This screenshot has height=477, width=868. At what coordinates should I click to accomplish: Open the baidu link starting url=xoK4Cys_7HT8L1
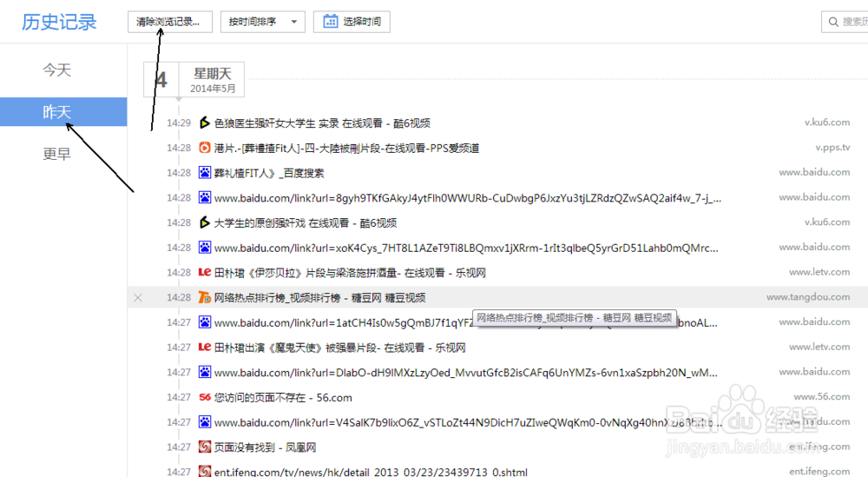tap(466, 248)
